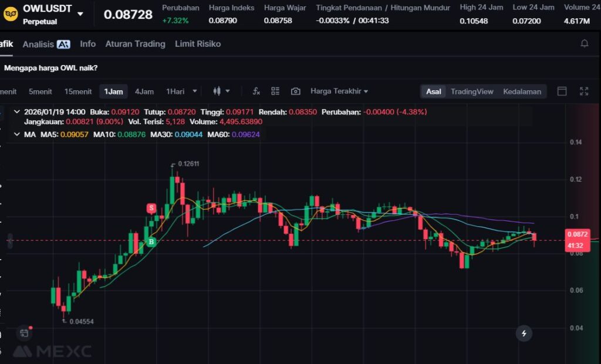Image resolution: width=601 pixels, height=364 pixels.
Task: Click the calendar icon at bottom left
Action: point(23,333)
